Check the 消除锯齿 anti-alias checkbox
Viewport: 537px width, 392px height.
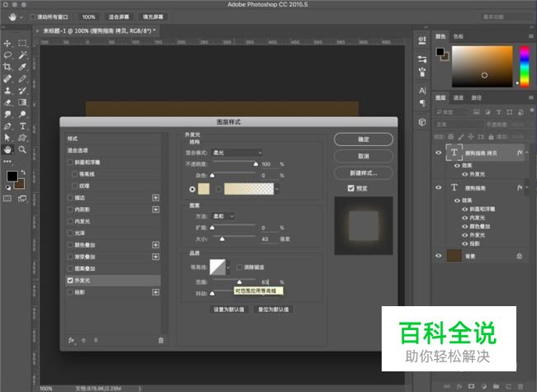click(240, 267)
